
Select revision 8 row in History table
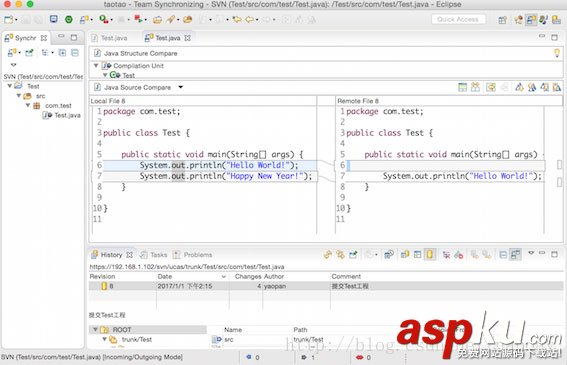coord(325,286)
